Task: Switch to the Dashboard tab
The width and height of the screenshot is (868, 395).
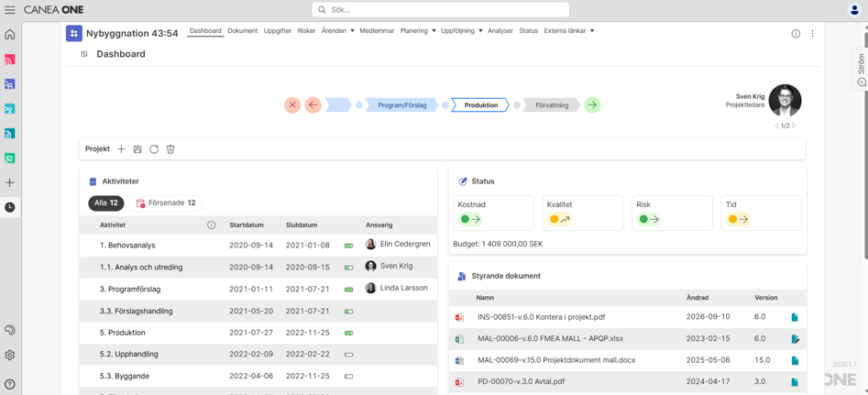Action: (x=205, y=31)
